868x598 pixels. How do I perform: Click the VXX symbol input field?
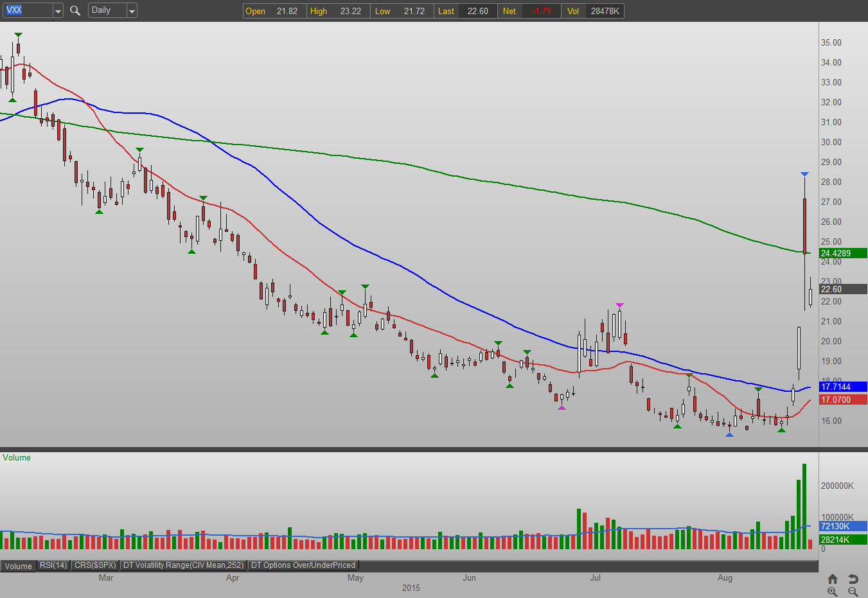pyautogui.click(x=27, y=11)
